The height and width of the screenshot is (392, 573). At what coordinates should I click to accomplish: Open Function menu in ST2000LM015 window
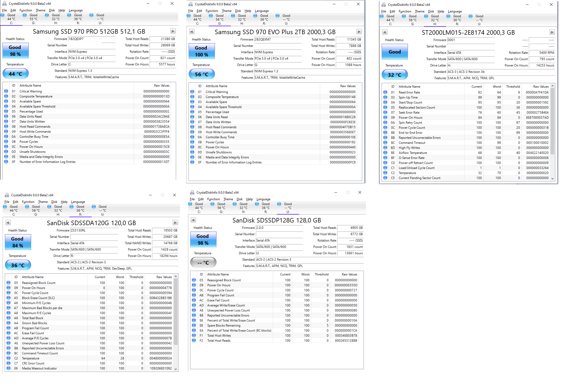pos(405,11)
